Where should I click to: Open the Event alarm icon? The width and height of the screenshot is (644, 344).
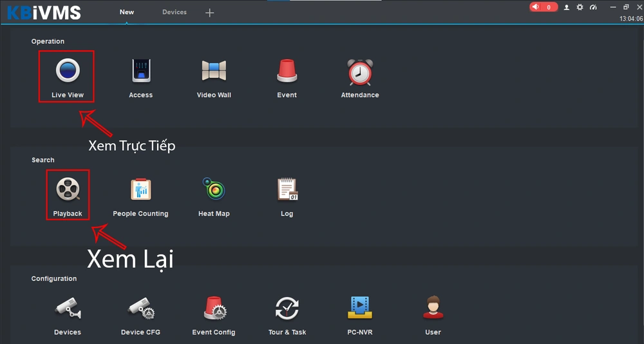(x=287, y=71)
